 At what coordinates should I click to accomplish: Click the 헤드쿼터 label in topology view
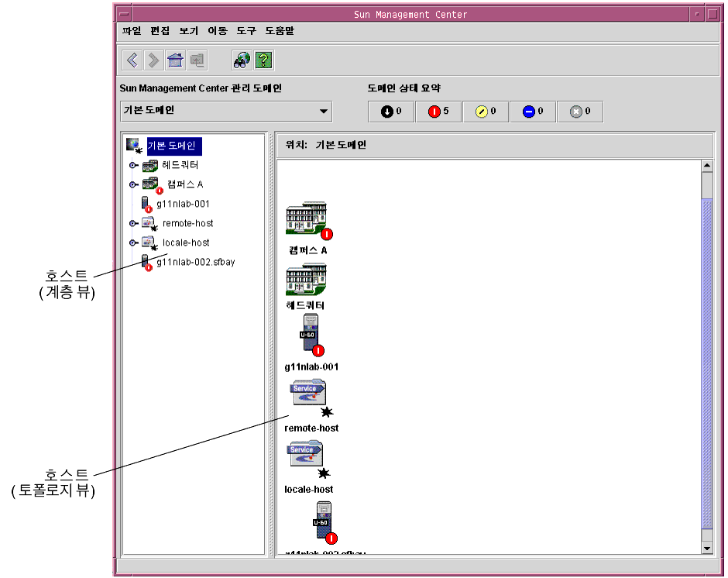[x=305, y=305]
